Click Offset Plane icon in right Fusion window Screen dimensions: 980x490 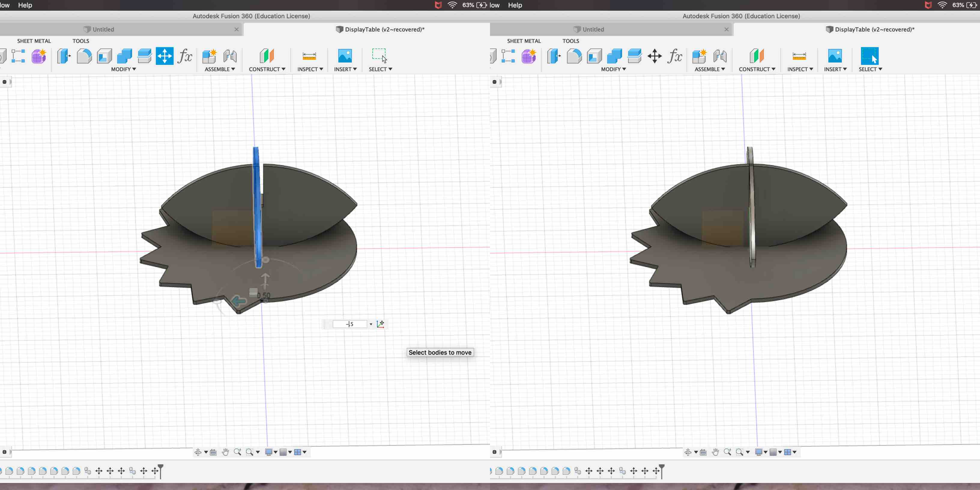pos(757,56)
